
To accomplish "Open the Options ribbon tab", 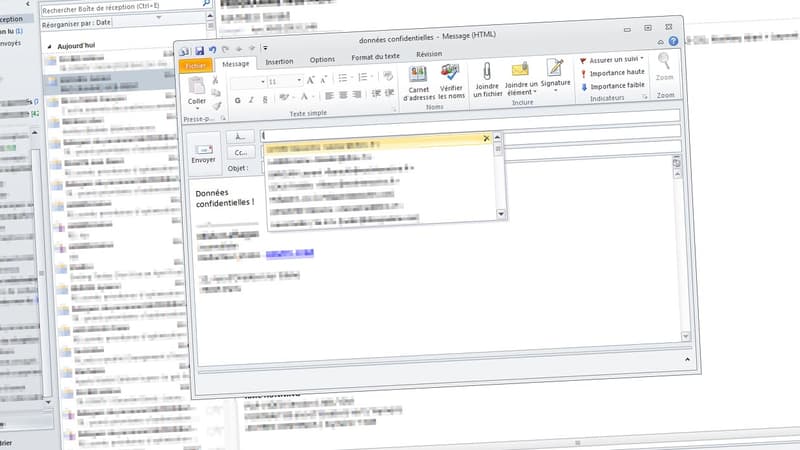I will [322, 59].
